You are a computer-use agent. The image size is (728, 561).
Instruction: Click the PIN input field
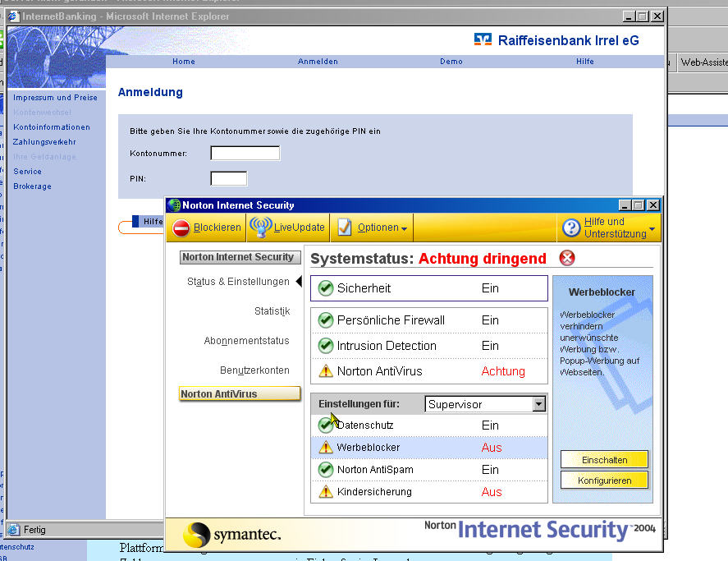pyautogui.click(x=229, y=178)
